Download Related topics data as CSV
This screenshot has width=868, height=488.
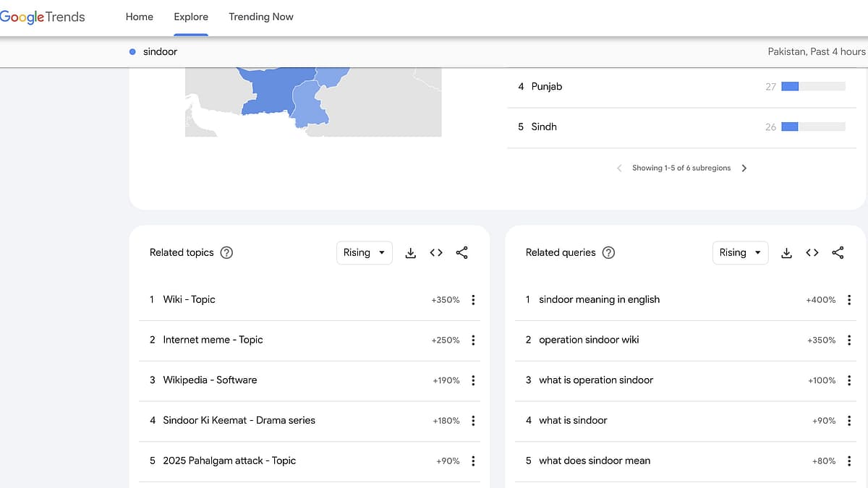pos(410,252)
